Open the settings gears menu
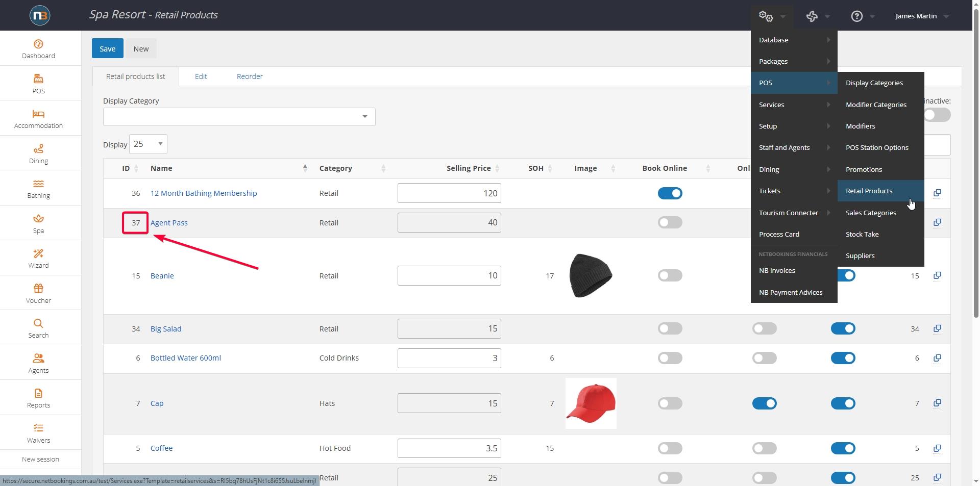980x486 pixels. [x=772, y=16]
